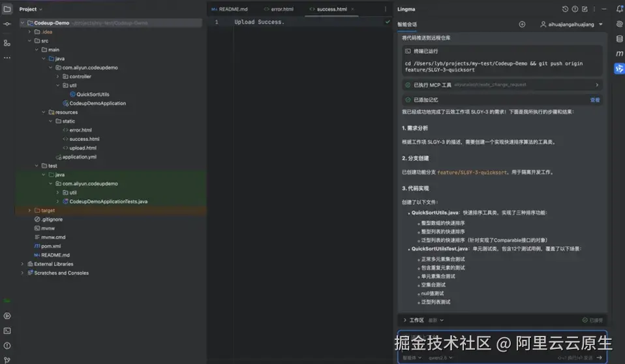Open AI Assistant spiral icon in right strip
The height and width of the screenshot is (364, 625).
tap(619, 24)
